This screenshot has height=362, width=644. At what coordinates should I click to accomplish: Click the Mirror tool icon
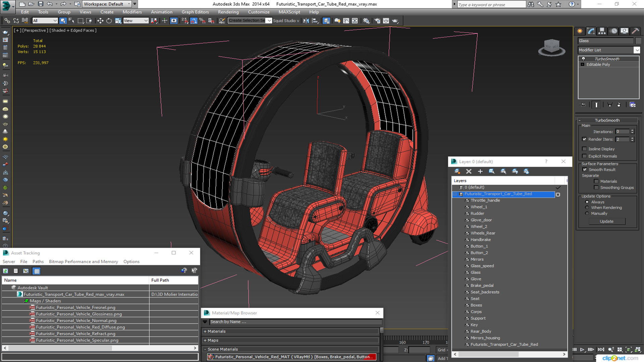(x=306, y=21)
